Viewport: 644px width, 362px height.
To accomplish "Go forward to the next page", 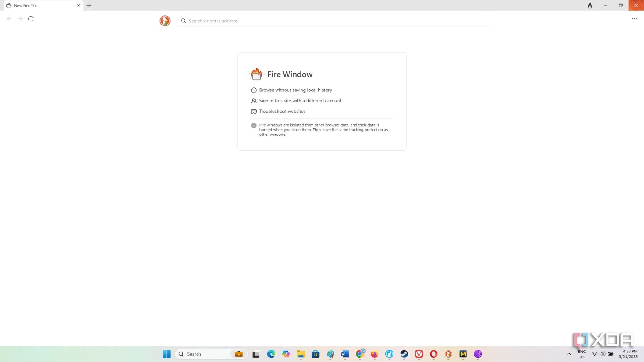I will (x=20, y=19).
